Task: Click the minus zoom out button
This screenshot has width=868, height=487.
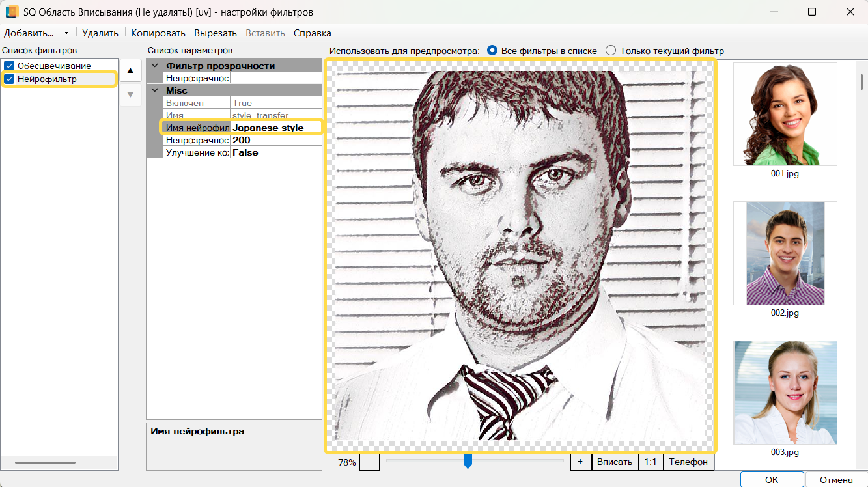Action: pos(369,462)
